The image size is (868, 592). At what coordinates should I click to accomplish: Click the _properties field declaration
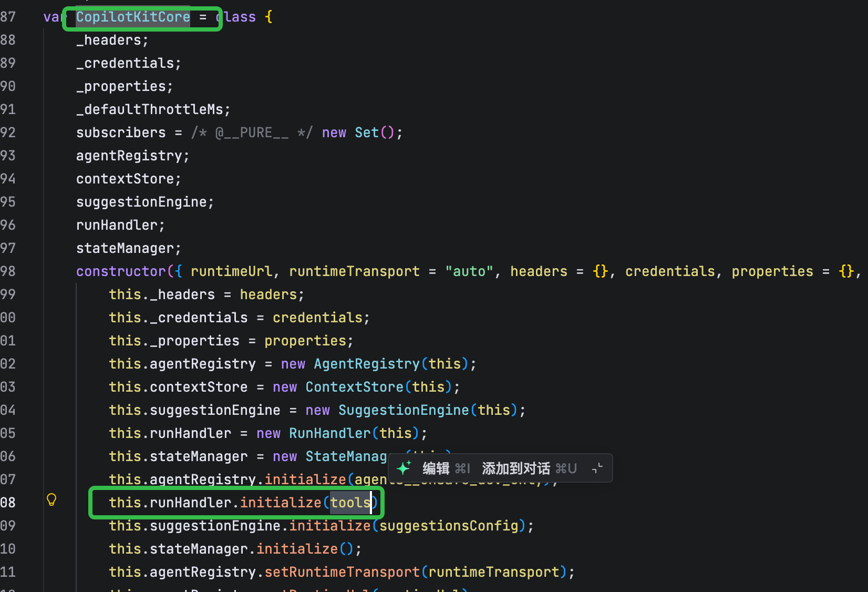pyautogui.click(x=125, y=86)
